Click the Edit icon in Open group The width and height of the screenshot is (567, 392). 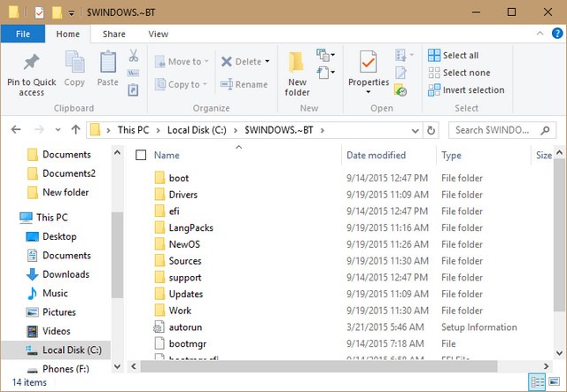tap(400, 73)
